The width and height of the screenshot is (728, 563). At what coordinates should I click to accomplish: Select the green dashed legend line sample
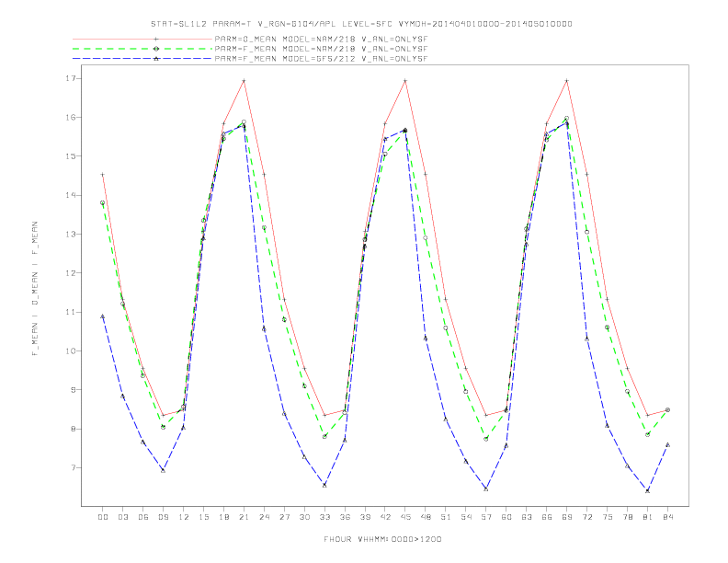tap(142, 49)
